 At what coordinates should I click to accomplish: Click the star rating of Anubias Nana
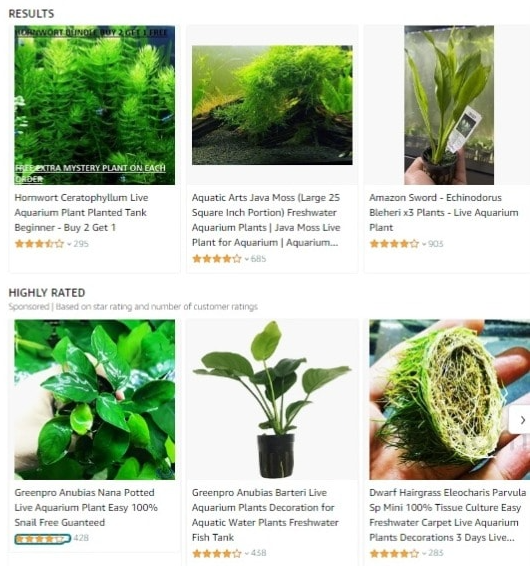(43, 539)
